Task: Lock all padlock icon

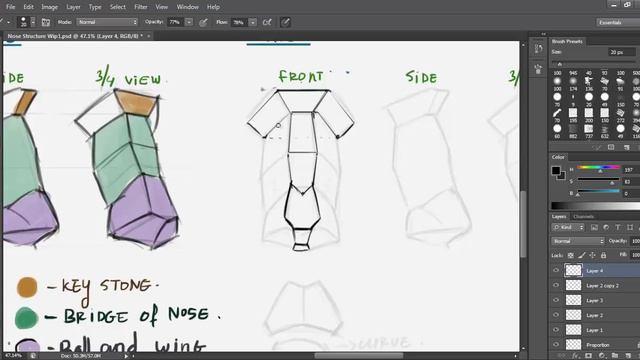Action: (x=603, y=256)
